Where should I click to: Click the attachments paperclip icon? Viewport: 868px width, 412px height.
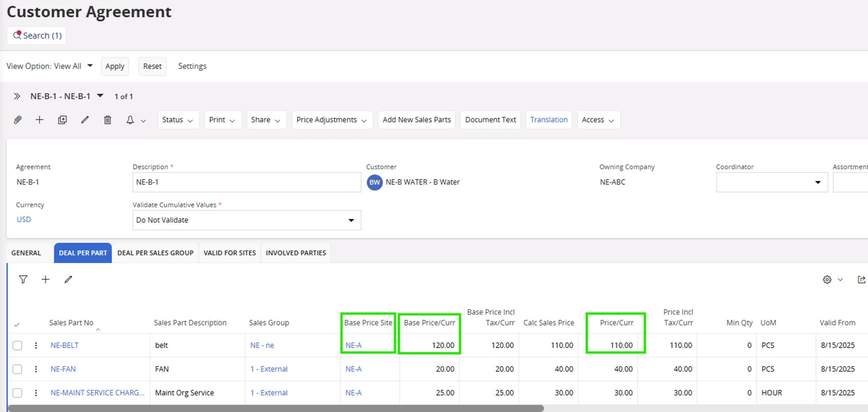point(17,120)
